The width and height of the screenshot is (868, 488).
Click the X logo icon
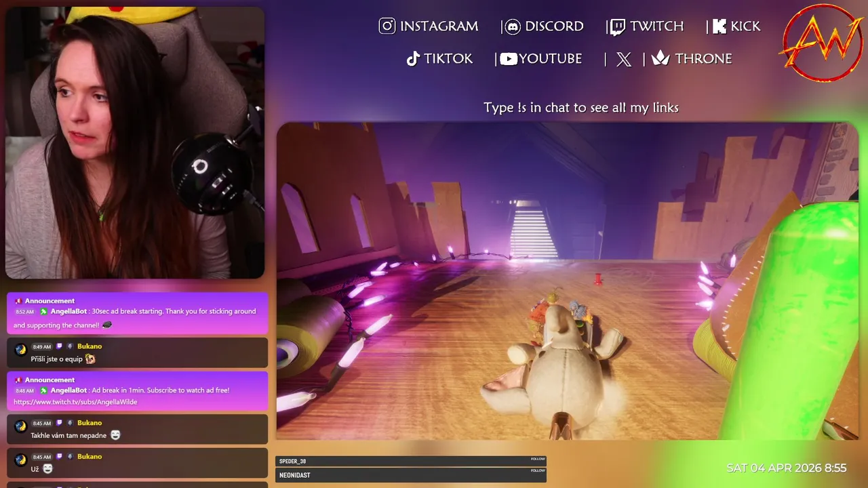[x=624, y=59]
